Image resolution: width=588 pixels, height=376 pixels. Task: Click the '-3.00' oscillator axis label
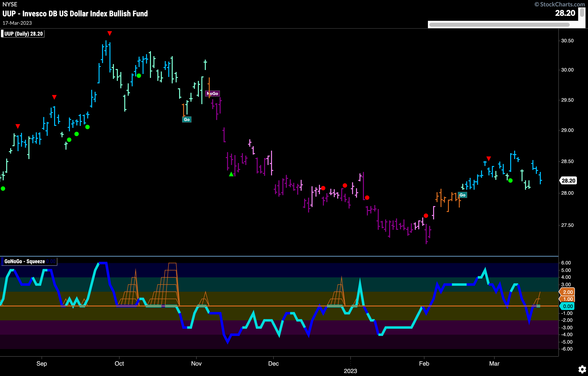click(x=567, y=328)
